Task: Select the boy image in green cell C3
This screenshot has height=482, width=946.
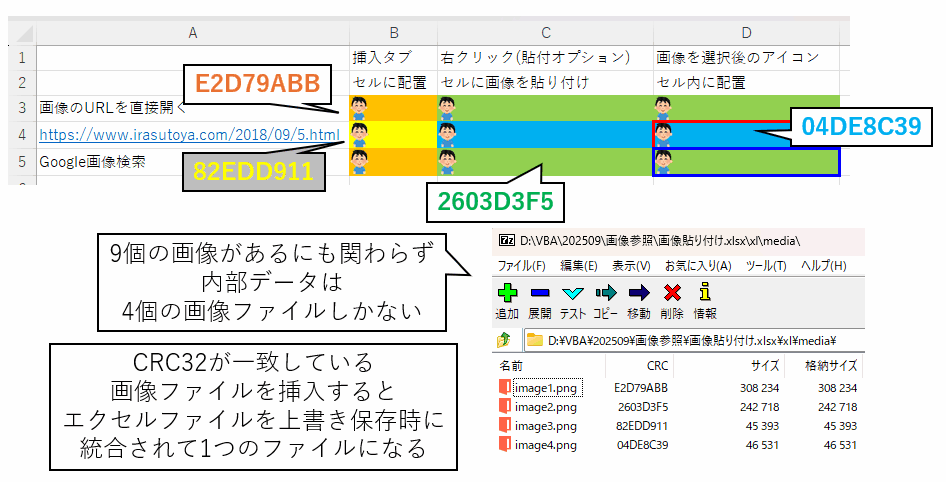Action: coord(447,108)
